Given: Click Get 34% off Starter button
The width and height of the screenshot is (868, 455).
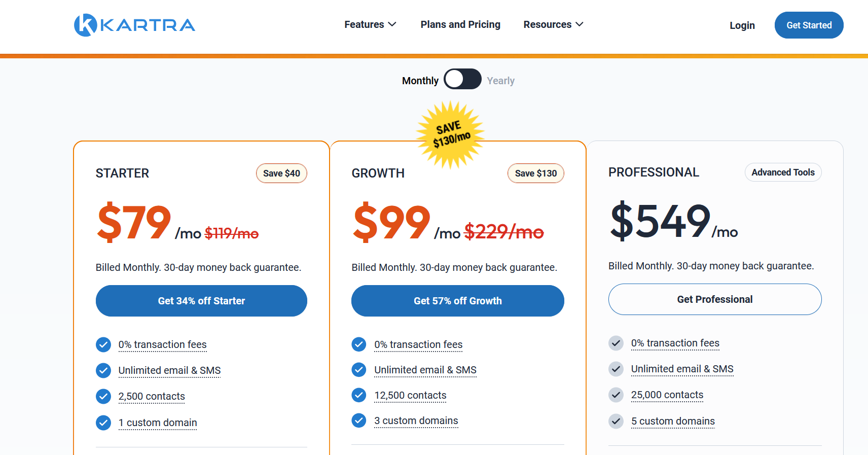Looking at the screenshot, I should [201, 301].
